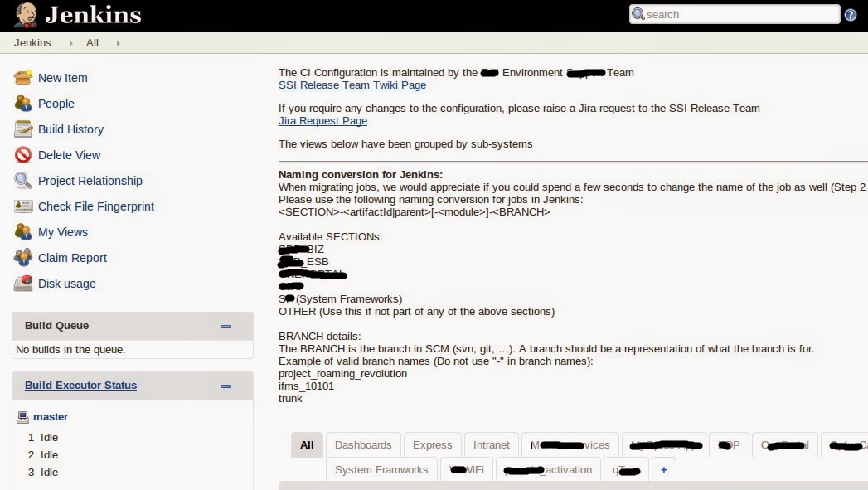Switch to the Express tab
The width and height of the screenshot is (868, 490).
coord(432,445)
